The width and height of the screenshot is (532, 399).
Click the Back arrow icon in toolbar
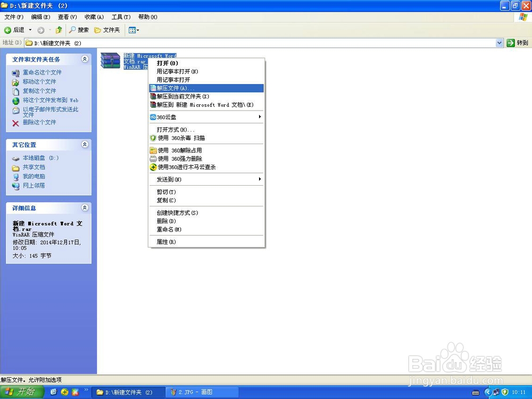(7, 30)
